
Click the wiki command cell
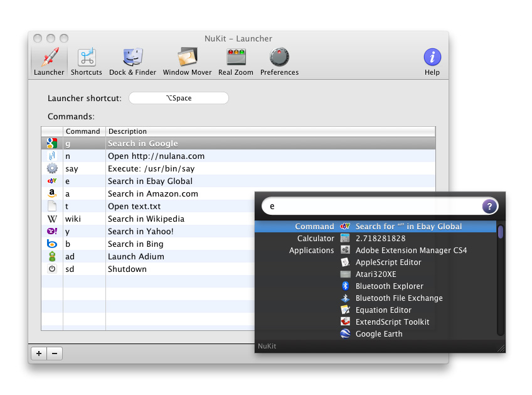pos(84,219)
